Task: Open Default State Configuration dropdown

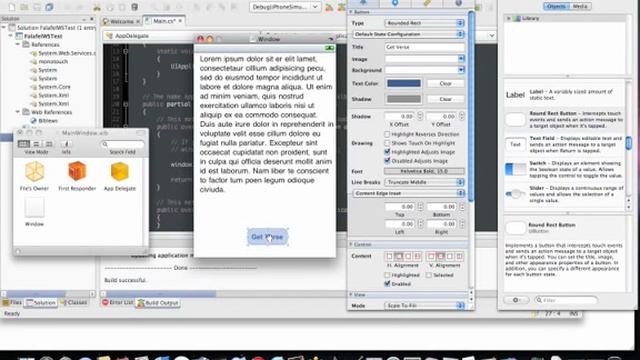Action: [408, 34]
